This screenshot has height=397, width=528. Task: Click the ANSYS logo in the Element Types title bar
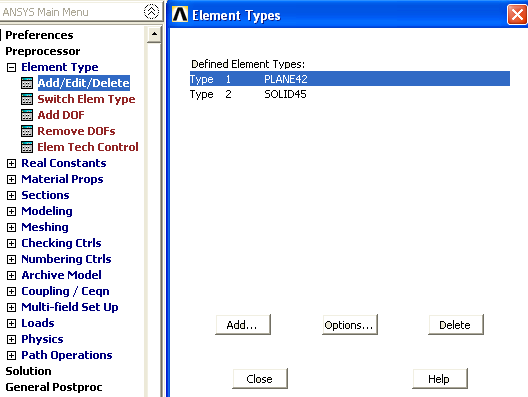(180, 15)
